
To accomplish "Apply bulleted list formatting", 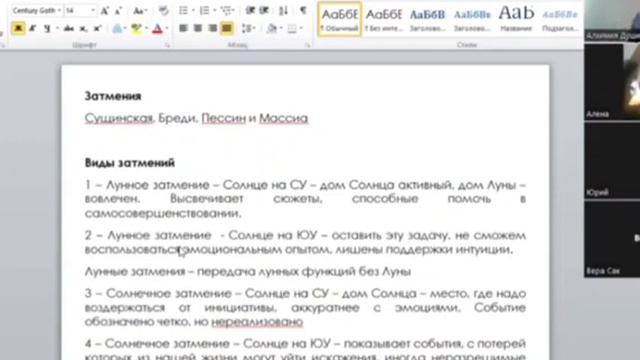I will coord(183,11).
